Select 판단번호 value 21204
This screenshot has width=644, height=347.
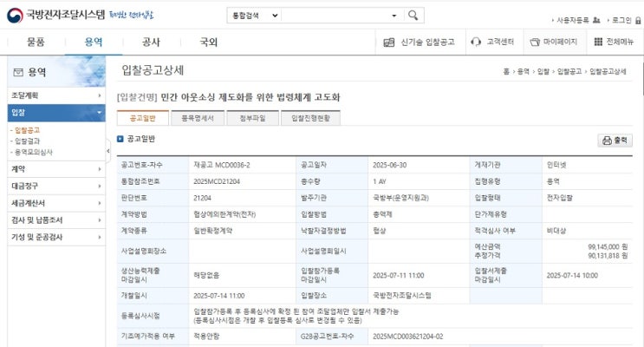(202, 198)
